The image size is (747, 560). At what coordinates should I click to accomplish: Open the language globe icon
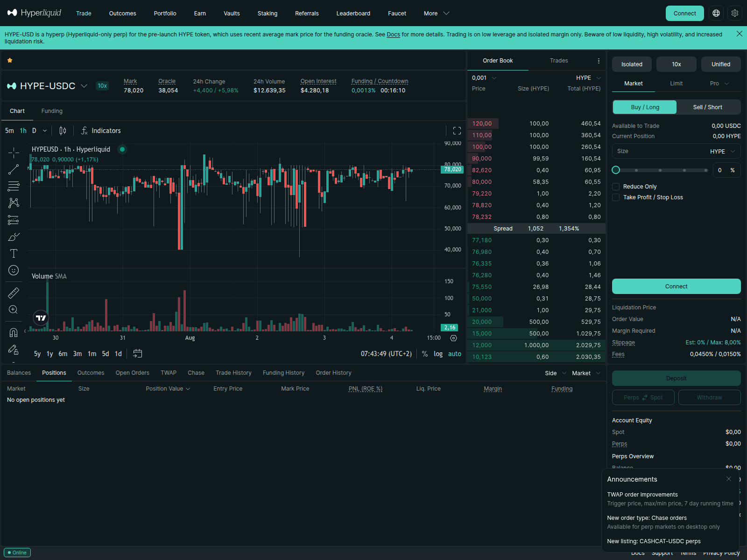(716, 13)
